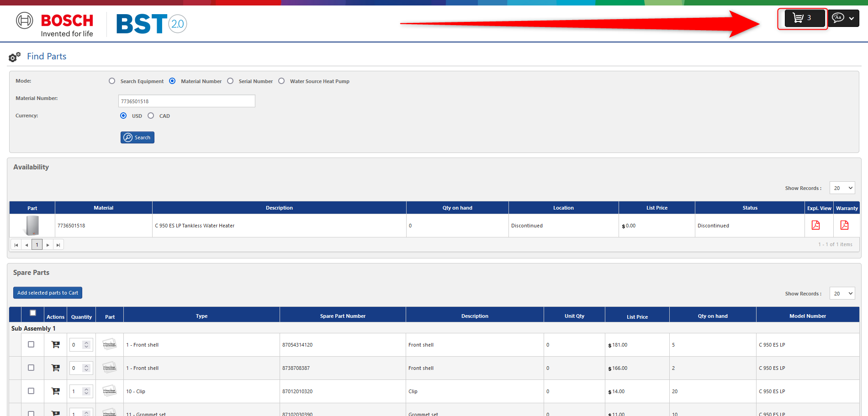
Task: Click the $181.00 list price
Action: 618,345
